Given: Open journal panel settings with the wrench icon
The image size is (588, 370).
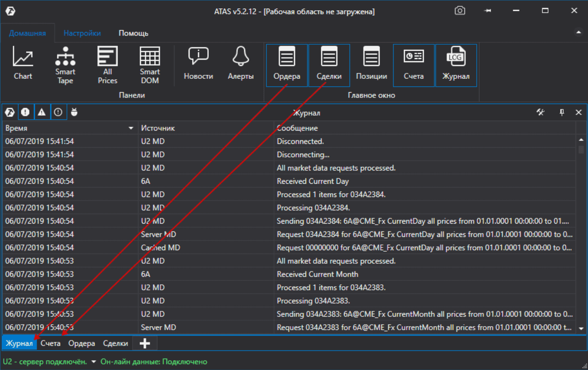Looking at the screenshot, I should (x=540, y=112).
